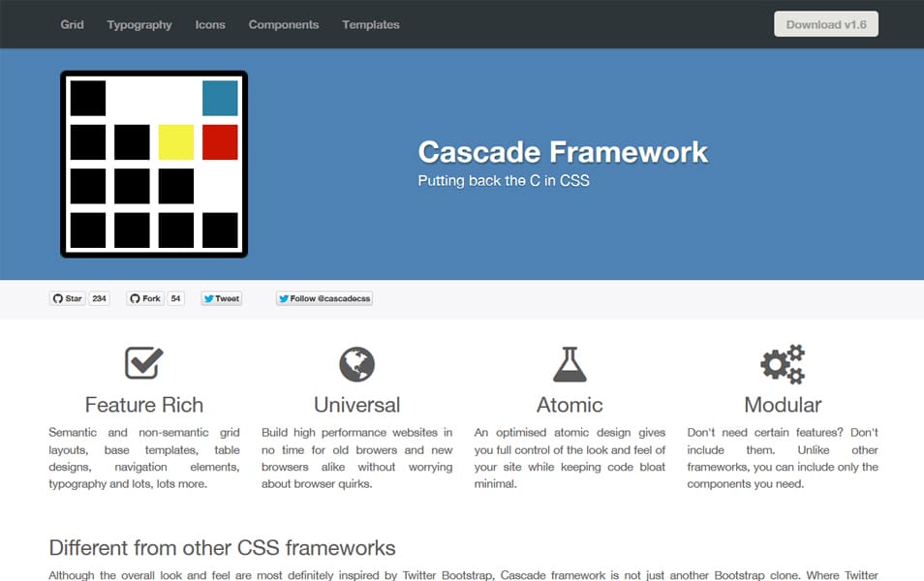Open the Grid menu item
924x581 pixels.
tap(72, 25)
